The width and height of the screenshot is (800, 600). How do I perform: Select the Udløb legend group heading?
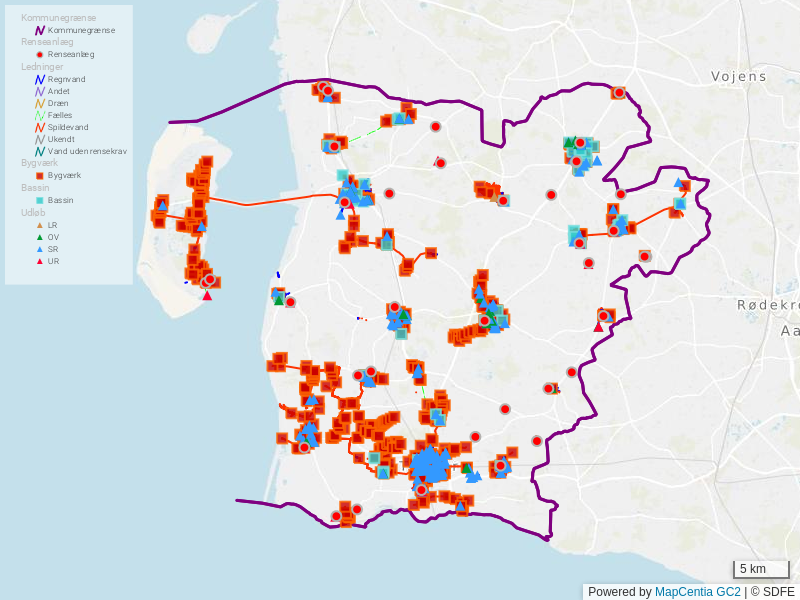click(x=33, y=212)
